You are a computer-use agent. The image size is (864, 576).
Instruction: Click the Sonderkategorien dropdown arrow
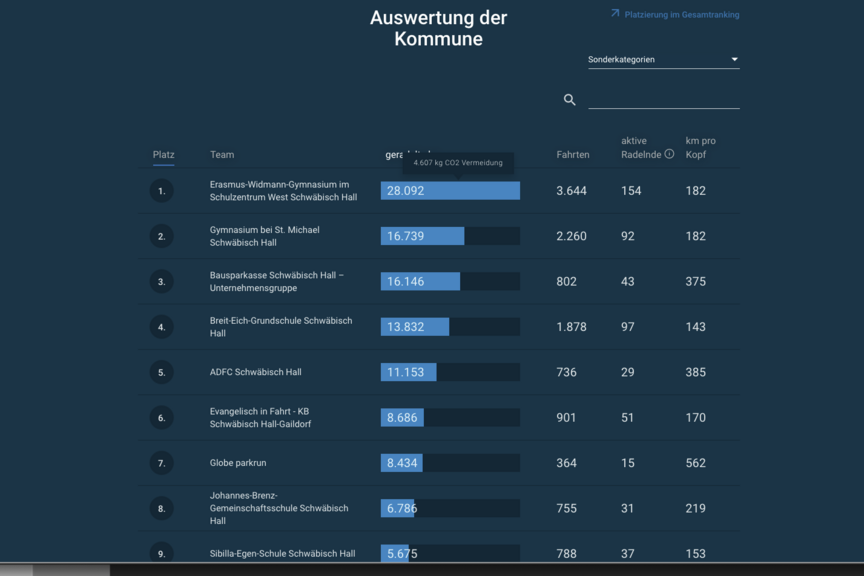tap(734, 59)
